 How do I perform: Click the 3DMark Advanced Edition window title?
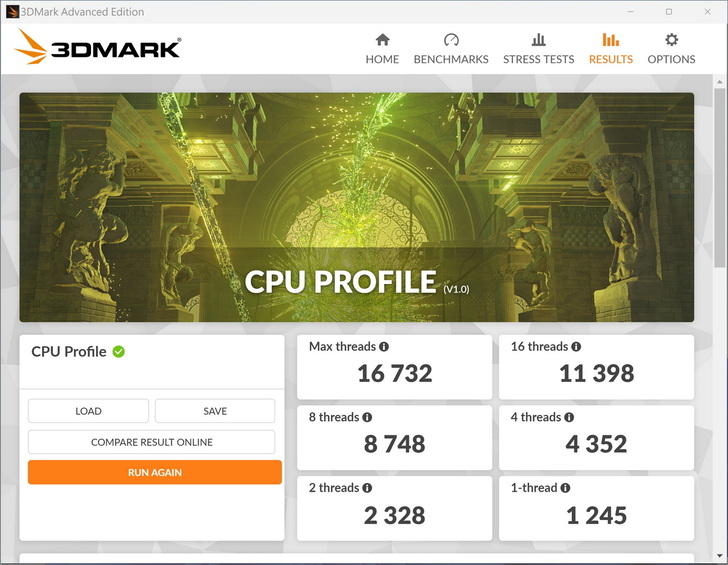83,12
